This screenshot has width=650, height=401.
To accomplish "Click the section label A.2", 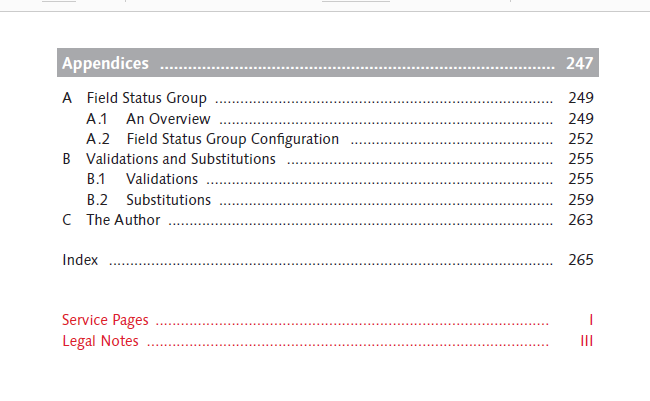I will tap(98, 139).
